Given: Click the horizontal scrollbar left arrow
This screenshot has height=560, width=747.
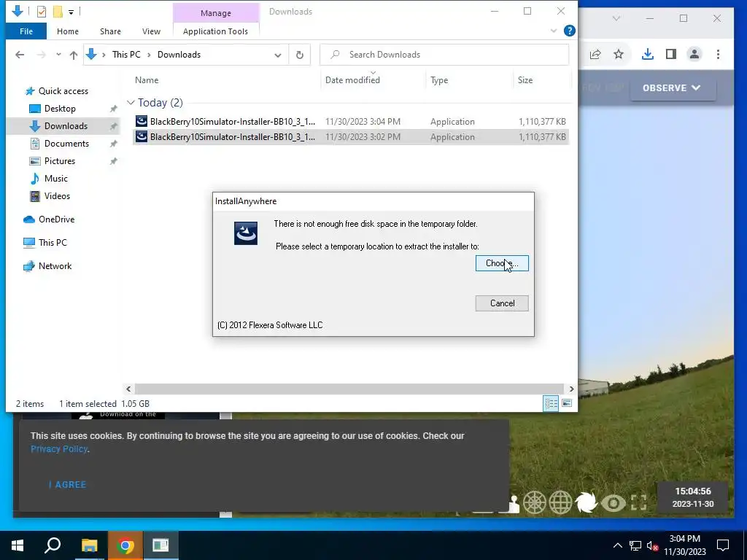Looking at the screenshot, I should tap(128, 389).
